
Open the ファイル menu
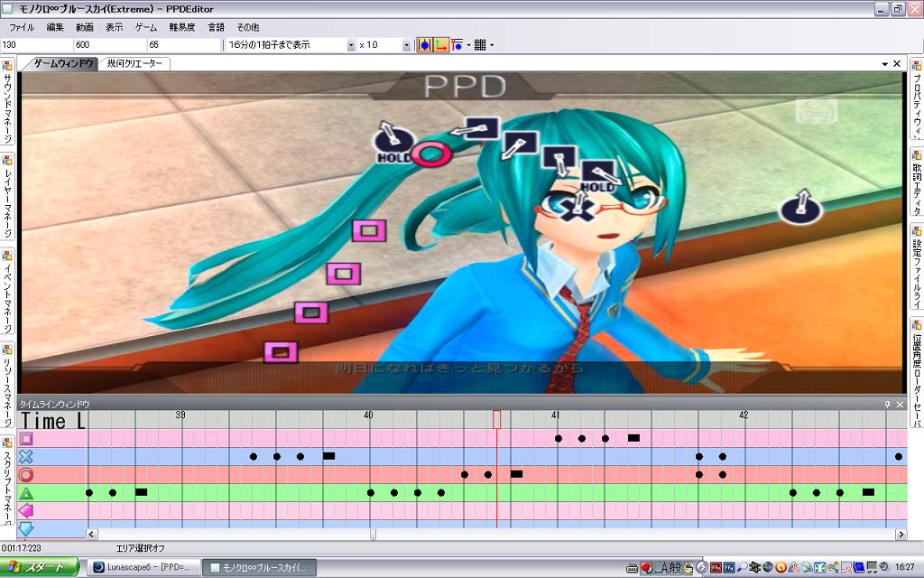coord(22,27)
